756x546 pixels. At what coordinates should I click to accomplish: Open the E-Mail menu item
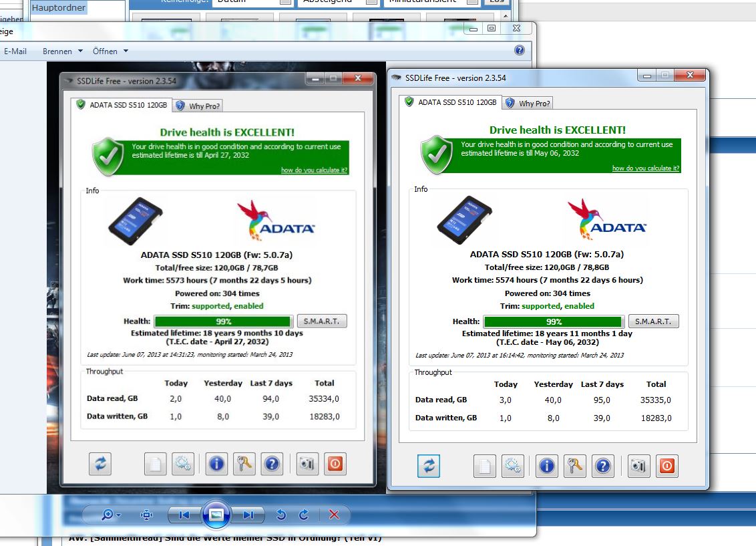click(x=15, y=51)
